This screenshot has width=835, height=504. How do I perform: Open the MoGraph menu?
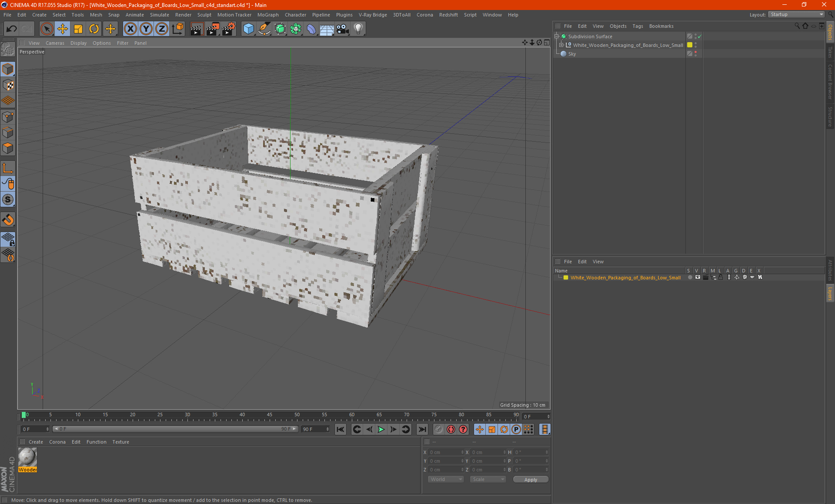[268, 15]
